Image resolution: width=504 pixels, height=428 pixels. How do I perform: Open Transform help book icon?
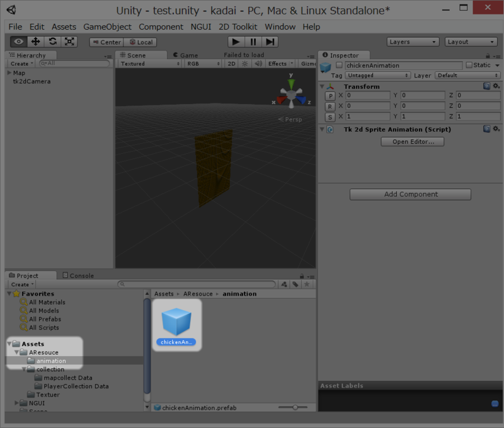point(486,86)
